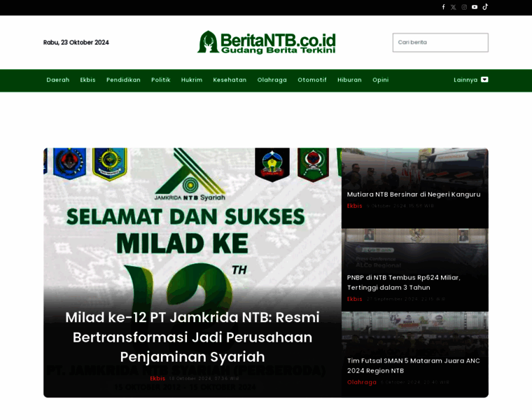Expand the Lainnya dropdown arrow
Viewport: 532px width, 420px height.
tap(484, 80)
